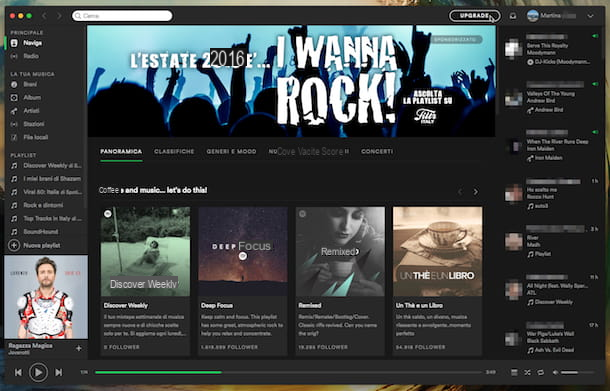Open Viral 50 Italia playlist
The height and width of the screenshot is (391, 610).
52,192
